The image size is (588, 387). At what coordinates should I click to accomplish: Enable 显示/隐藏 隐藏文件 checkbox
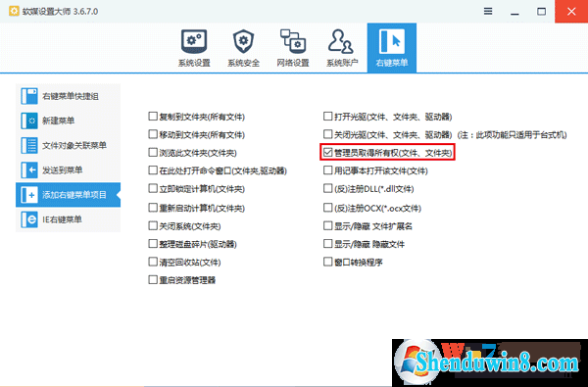coord(327,244)
